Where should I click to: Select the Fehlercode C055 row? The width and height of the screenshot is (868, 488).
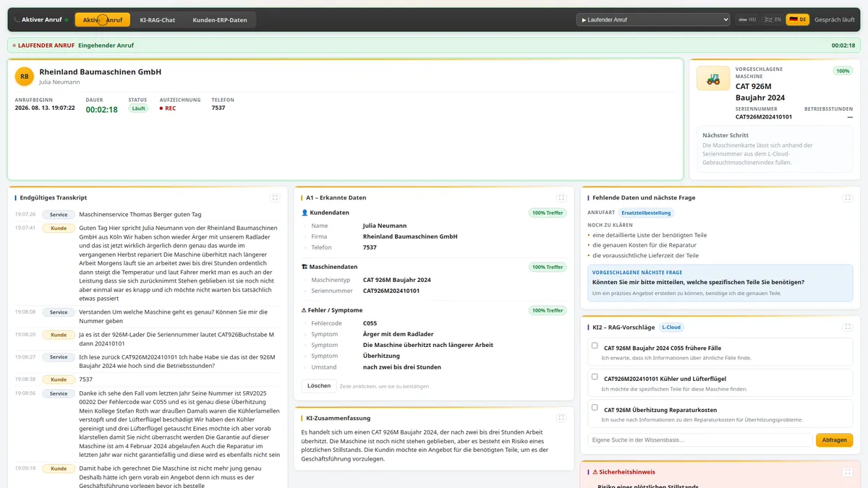[434, 323]
